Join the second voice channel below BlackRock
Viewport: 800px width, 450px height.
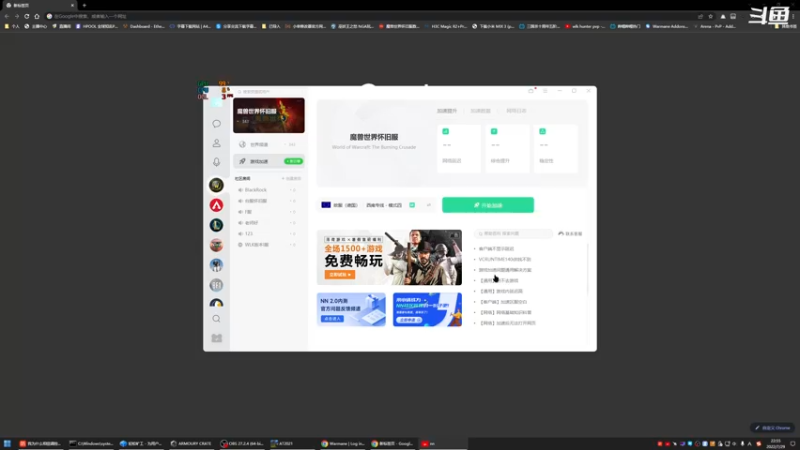267,201
